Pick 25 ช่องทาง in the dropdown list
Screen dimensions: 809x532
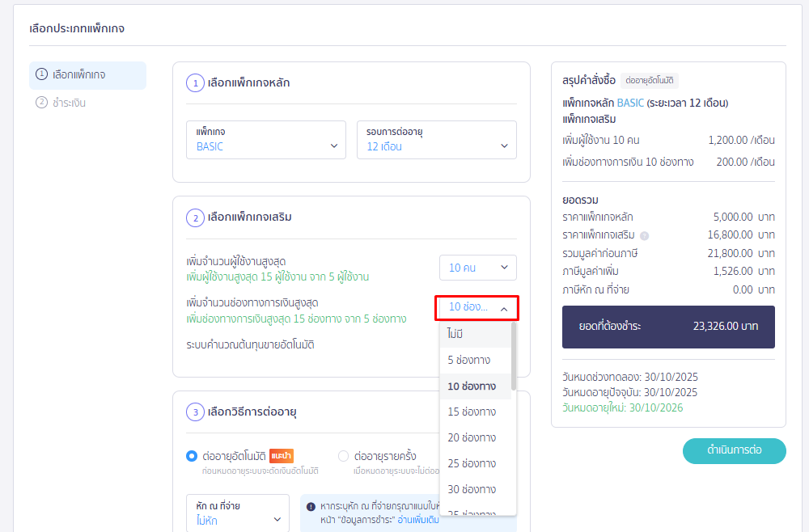472,463
